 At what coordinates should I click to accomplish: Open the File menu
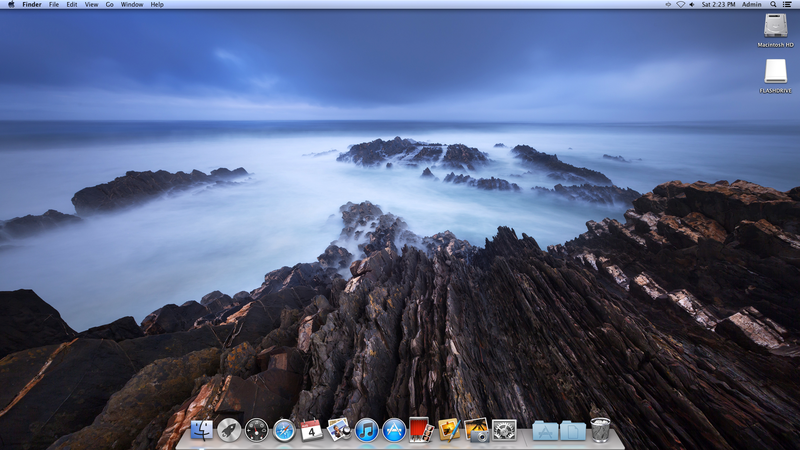pyautogui.click(x=54, y=5)
